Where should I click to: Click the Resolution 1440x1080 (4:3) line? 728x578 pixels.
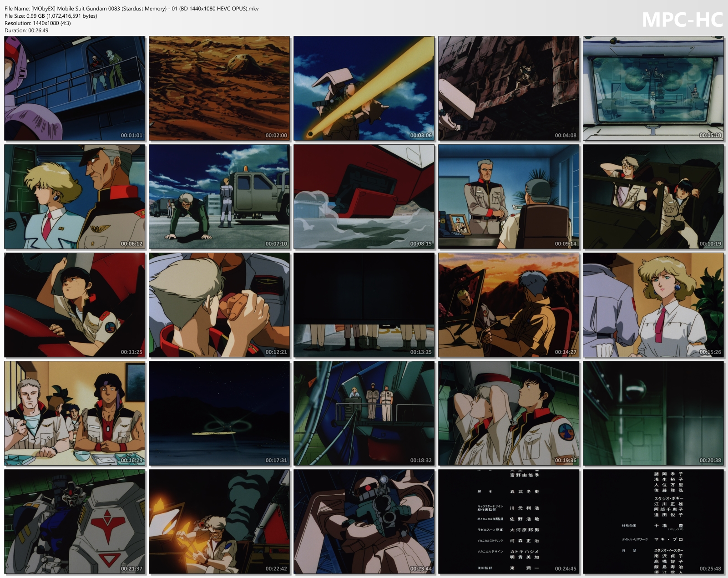pyautogui.click(x=38, y=23)
